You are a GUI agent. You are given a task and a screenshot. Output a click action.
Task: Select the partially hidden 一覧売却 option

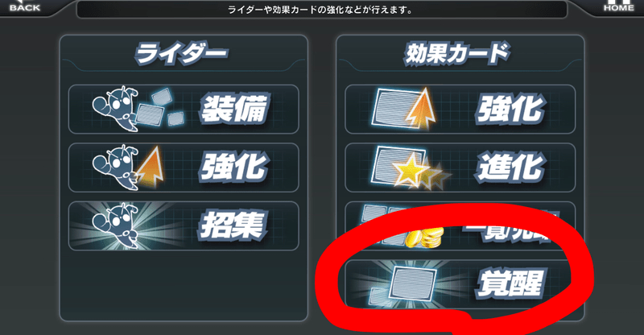tap(460, 225)
